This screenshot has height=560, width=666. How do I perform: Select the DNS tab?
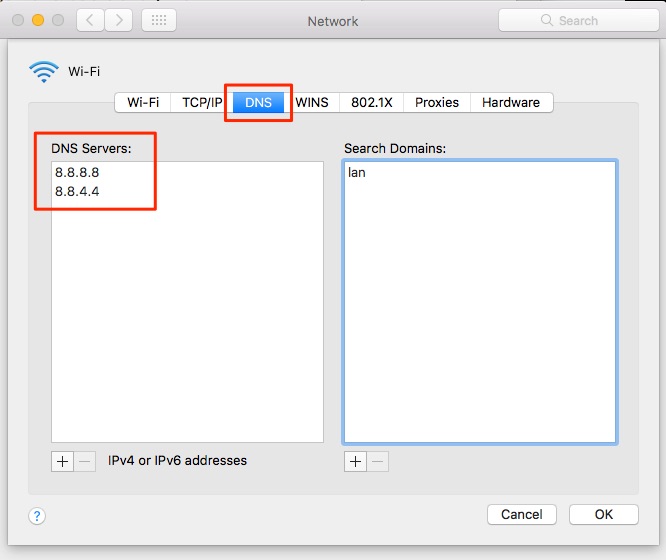coord(258,102)
